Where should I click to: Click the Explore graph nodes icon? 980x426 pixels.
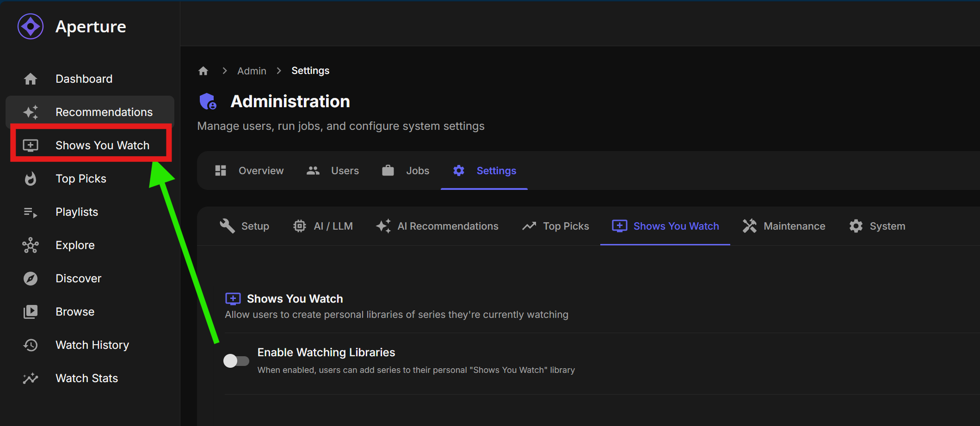pos(31,245)
